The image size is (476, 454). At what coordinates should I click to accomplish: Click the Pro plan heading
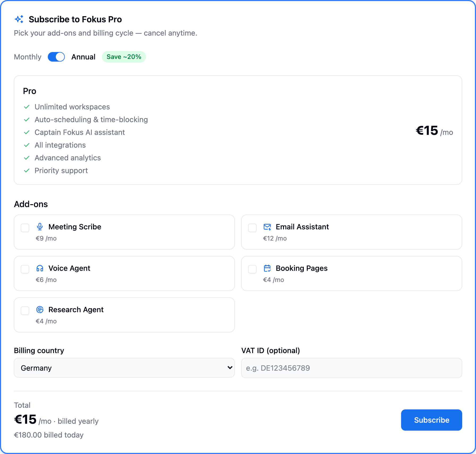point(30,91)
